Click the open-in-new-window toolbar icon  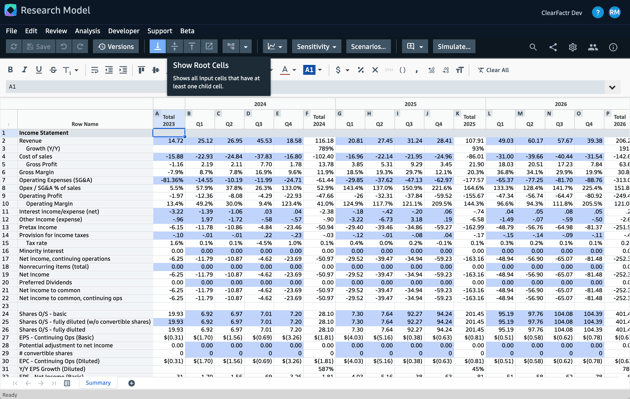pos(209,47)
